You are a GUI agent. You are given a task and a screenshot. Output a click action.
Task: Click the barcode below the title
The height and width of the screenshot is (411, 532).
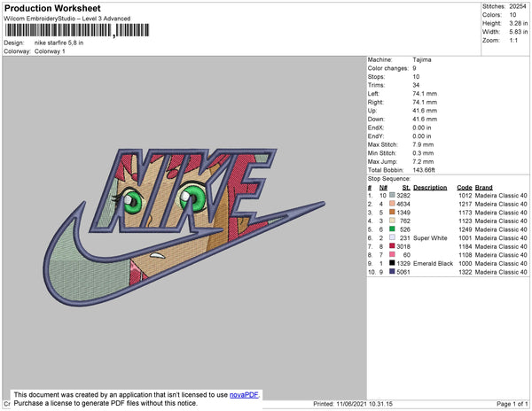pos(75,29)
